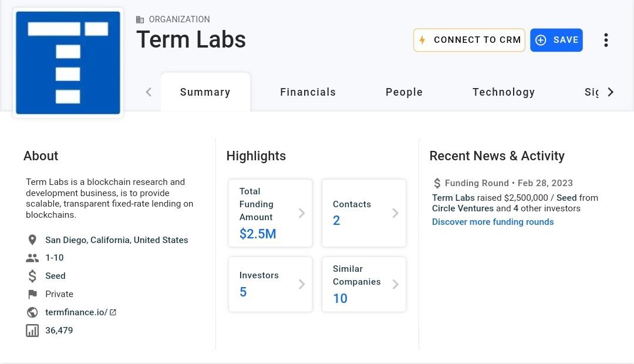Image resolution: width=634 pixels, height=364 pixels.
Task: Click the plus circle icon in Save
Action: point(541,40)
